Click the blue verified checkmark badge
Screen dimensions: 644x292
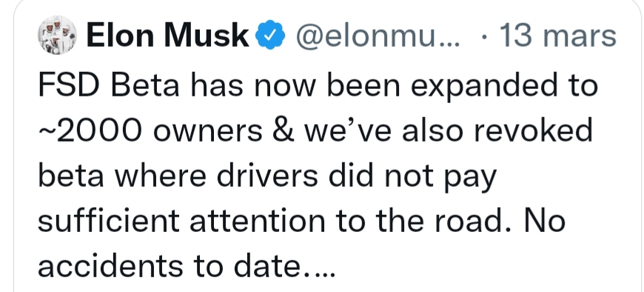click(x=270, y=36)
